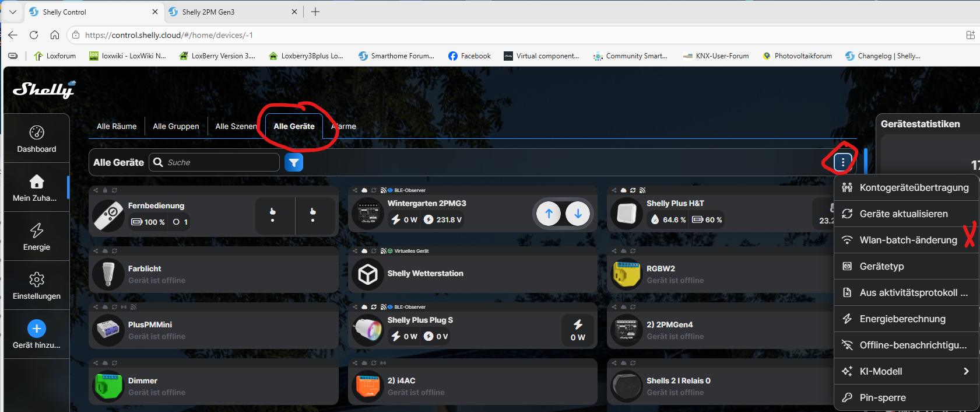The width and height of the screenshot is (980, 412).
Task: Click the Shells 2 I Relais 0 image
Action: [627, 386]
